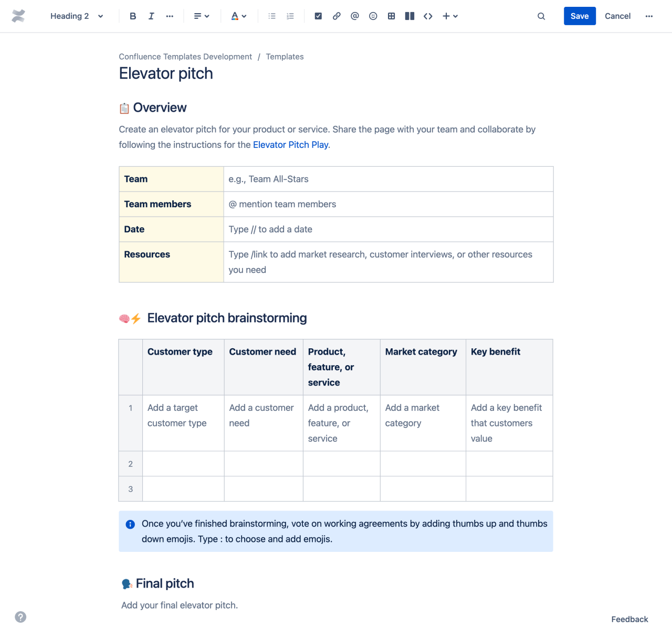Apply italic formatting
Image resolution: width=672 pixels, height=640 pixels.
coord(151,16)
